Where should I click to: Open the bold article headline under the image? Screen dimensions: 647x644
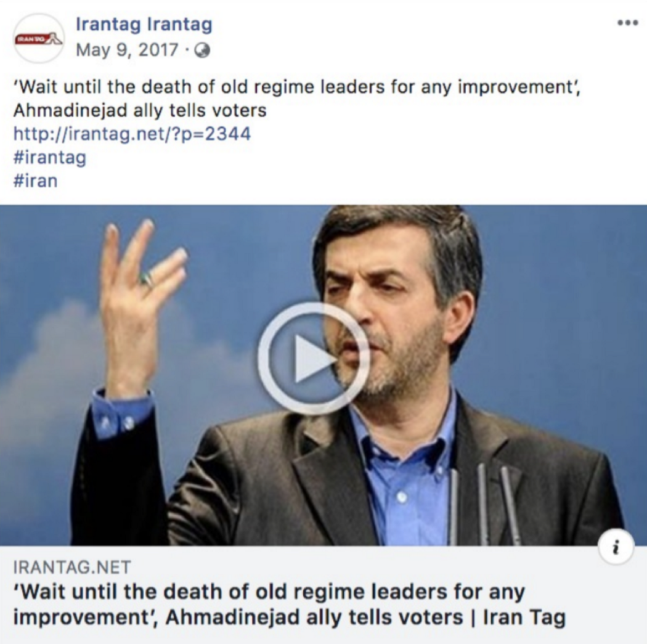289,605
